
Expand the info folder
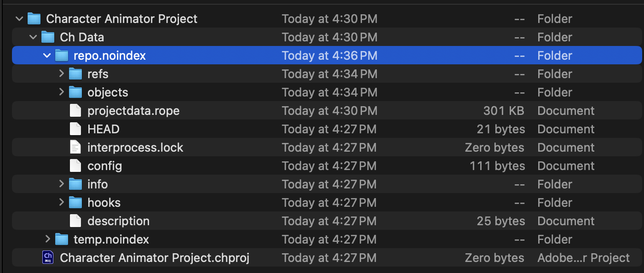coord(62,184)
